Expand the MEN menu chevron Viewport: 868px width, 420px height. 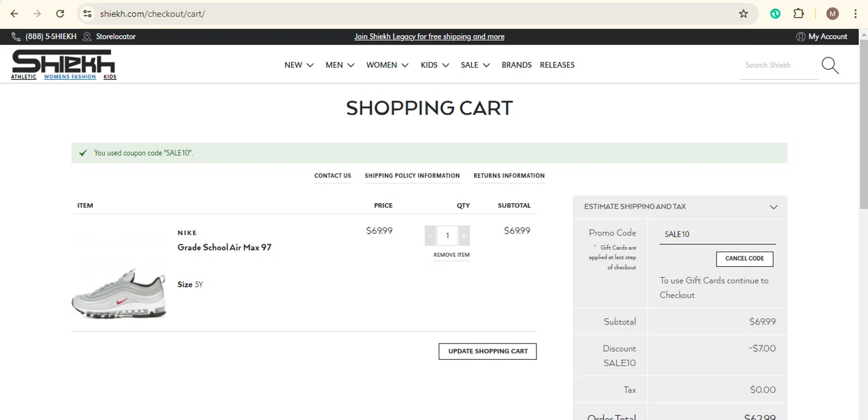[351, 65]
